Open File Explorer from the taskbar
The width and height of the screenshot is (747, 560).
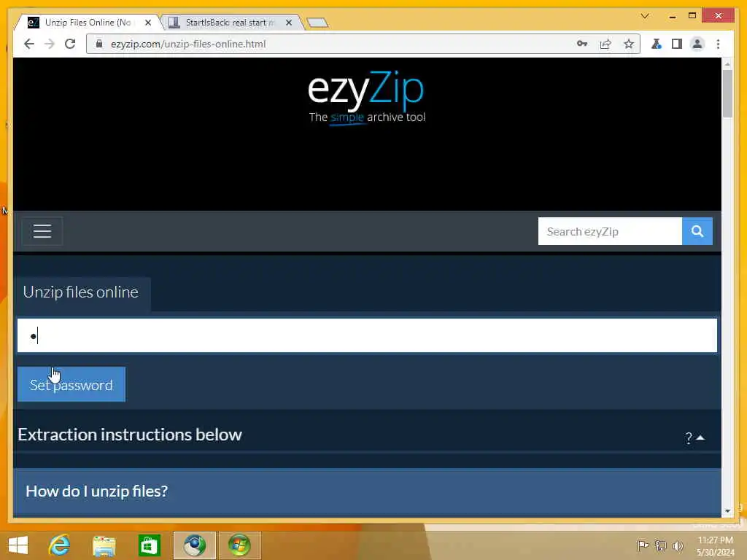(104, 545)
